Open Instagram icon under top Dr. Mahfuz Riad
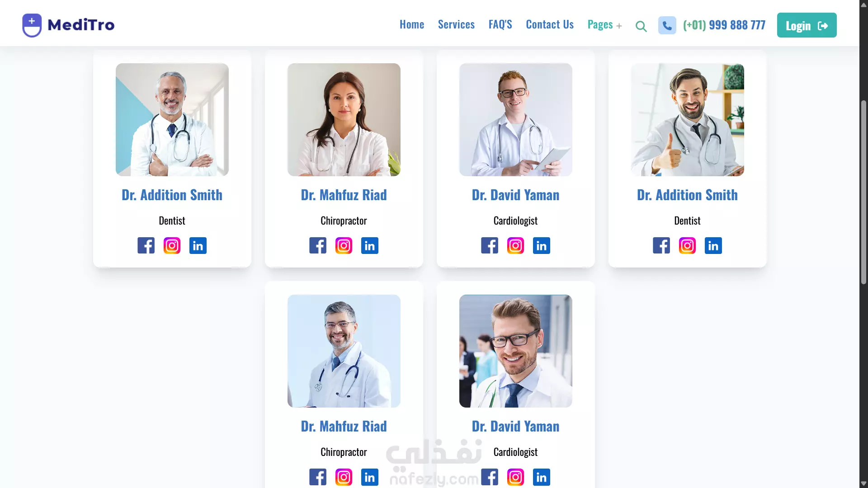Image resolution: width=868 pixels, height=488 pixels. pyautogui.click(x=344, y=245)
